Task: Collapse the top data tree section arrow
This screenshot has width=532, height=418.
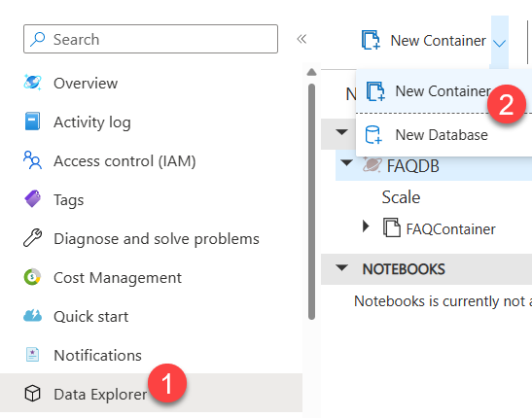Action: point(341,131)
